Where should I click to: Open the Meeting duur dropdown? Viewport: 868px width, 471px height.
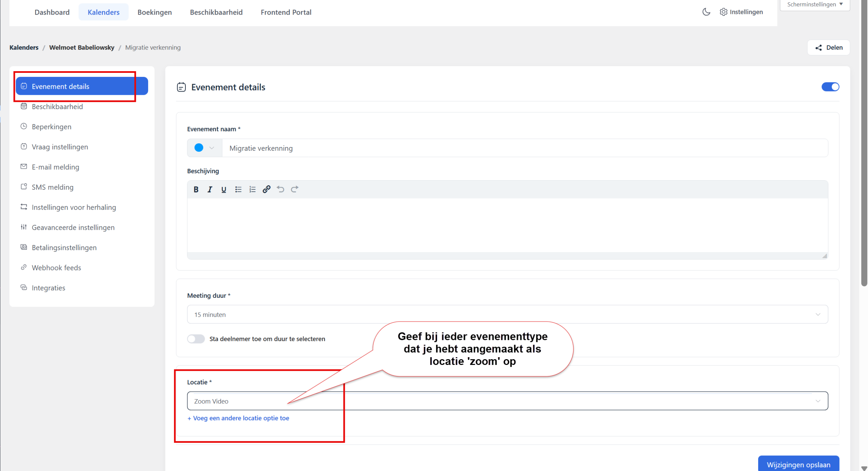click(508, 314)
